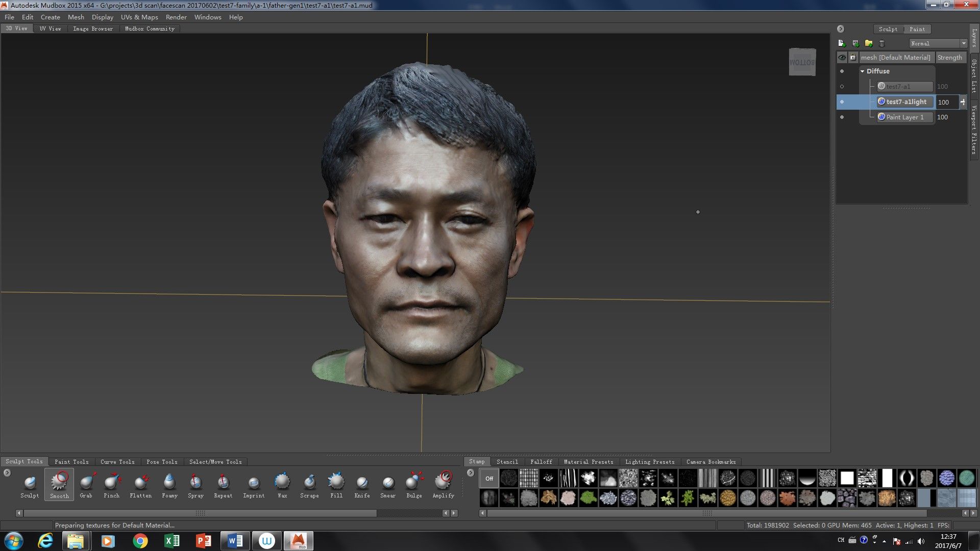980x551 pixels.
Task: Delete the selected layer with trash icon
Action: [x=881, y=43]
